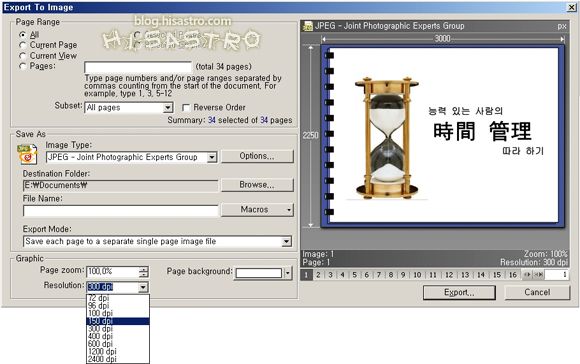Click the Resolution 300 dpi value field

coord(112,287)
